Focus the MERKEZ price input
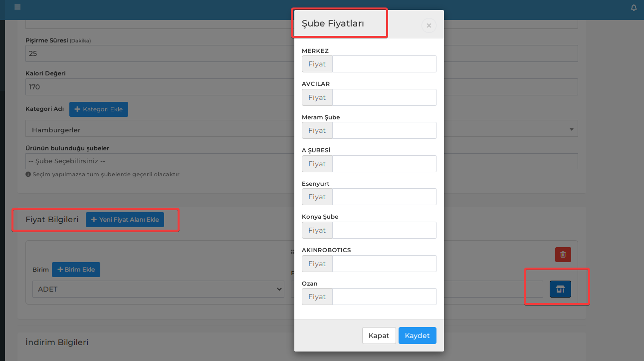The height and width of the screenshot is (361, 644). tap(384, 64)
